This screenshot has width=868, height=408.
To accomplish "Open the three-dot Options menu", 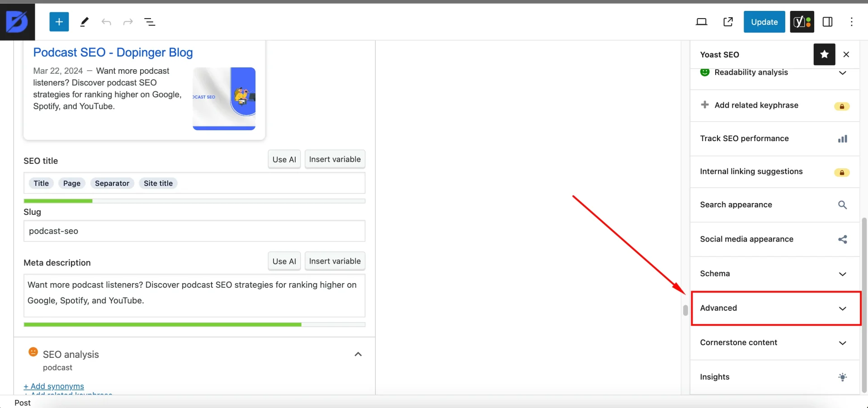I will pos(852,22).
